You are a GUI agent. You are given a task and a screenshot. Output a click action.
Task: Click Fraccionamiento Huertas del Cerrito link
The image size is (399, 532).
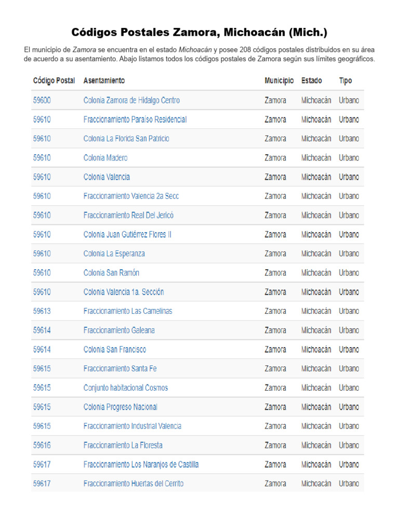coord(134,484)
